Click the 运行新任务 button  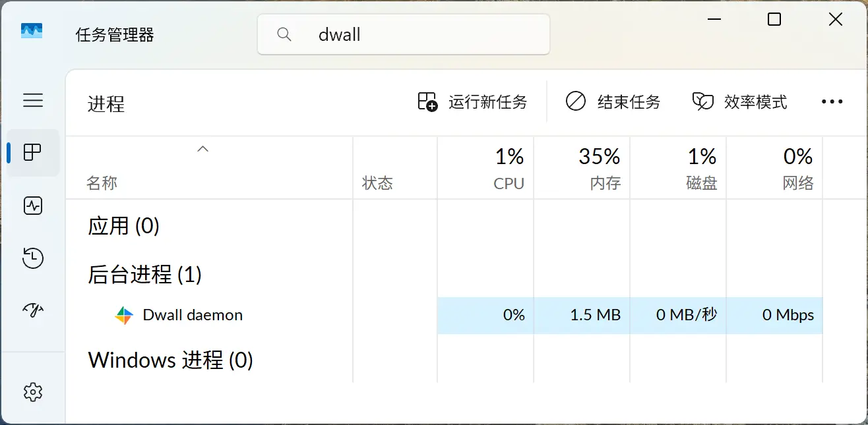474,101
